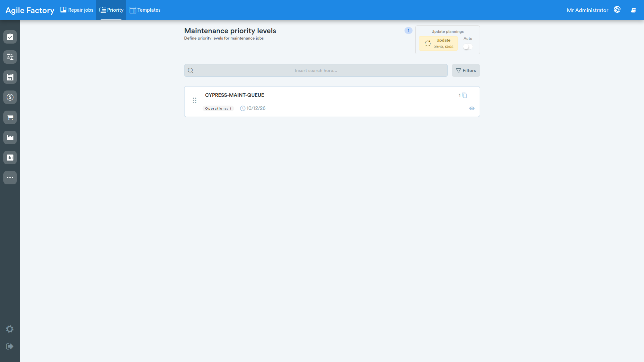Click the Agile Factory logo link
The height and width of the screenshot is (362, 644).
[x=30, y=10]
